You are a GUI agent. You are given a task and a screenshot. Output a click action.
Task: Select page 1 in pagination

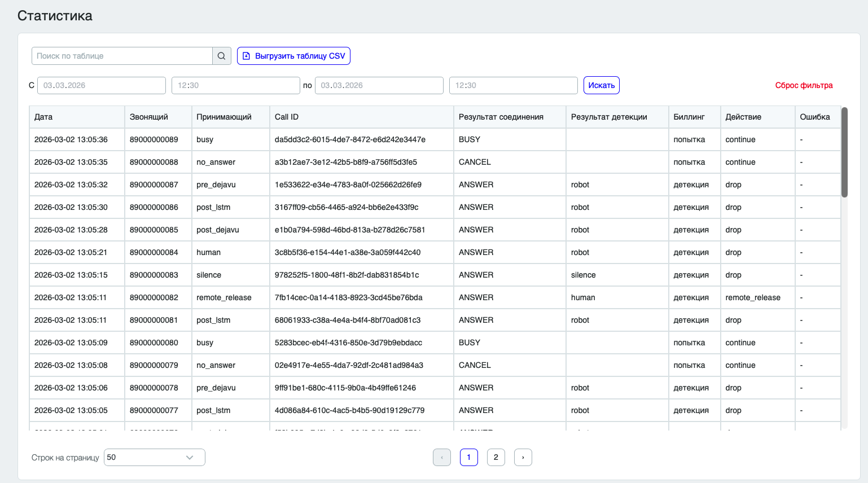pos(469,457)
